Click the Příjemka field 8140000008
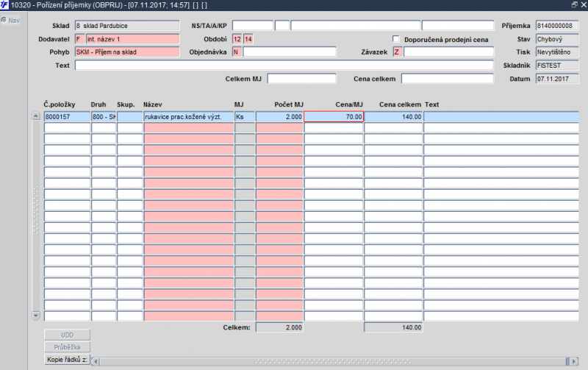This screenshot has width=588, height=370. (557, 26)
